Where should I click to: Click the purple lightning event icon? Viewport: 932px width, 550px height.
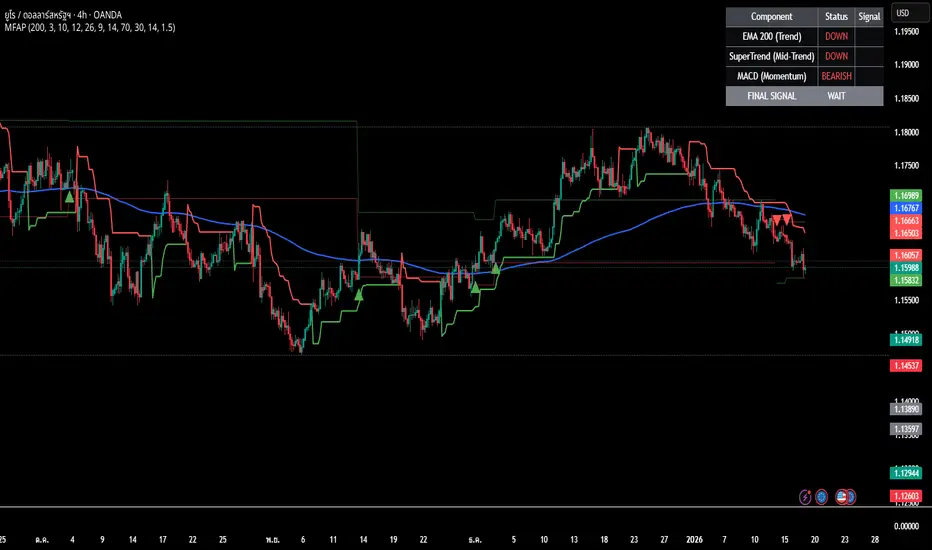click(805, 496)
